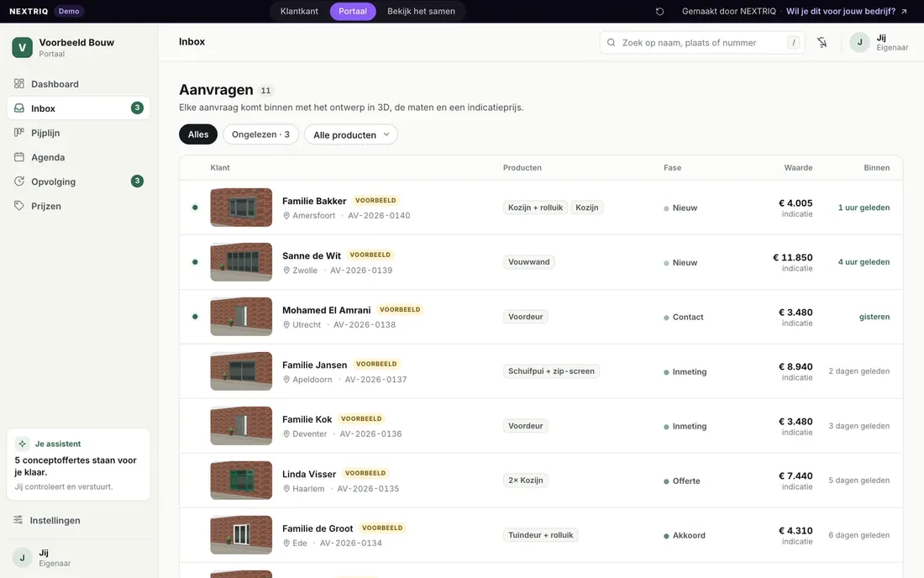Click the J avatar in top header
This screenshot has width=924, height=578.
pos(860,42)
